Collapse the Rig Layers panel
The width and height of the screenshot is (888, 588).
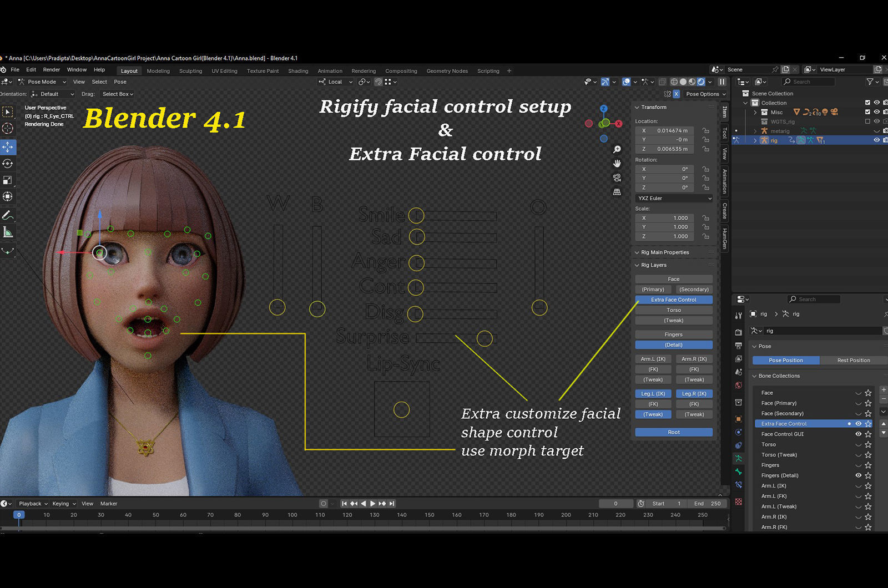point(637,265)
